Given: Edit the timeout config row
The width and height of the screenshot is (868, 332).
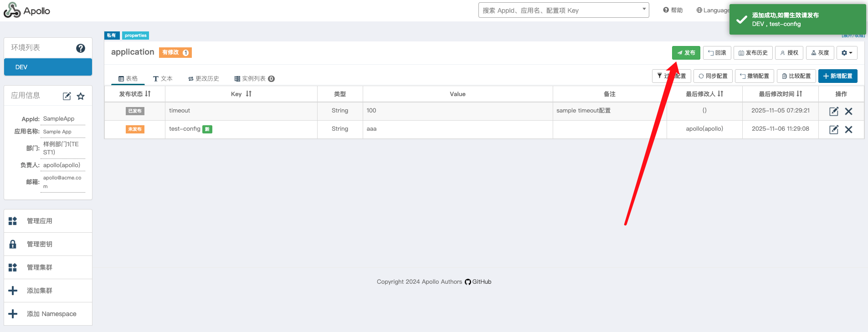Looking at the screenshot, I should (x=834, y=111).
